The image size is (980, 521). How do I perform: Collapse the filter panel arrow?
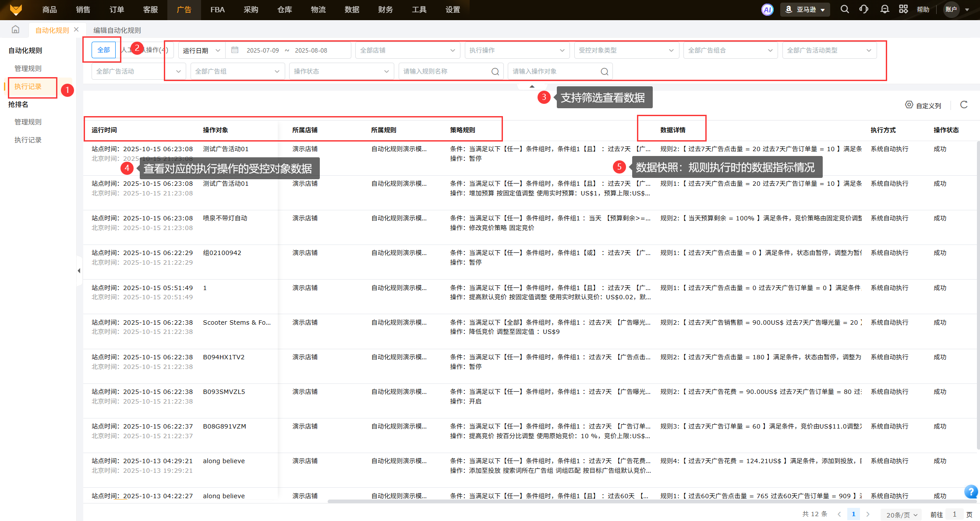click(x=532, y=86)
